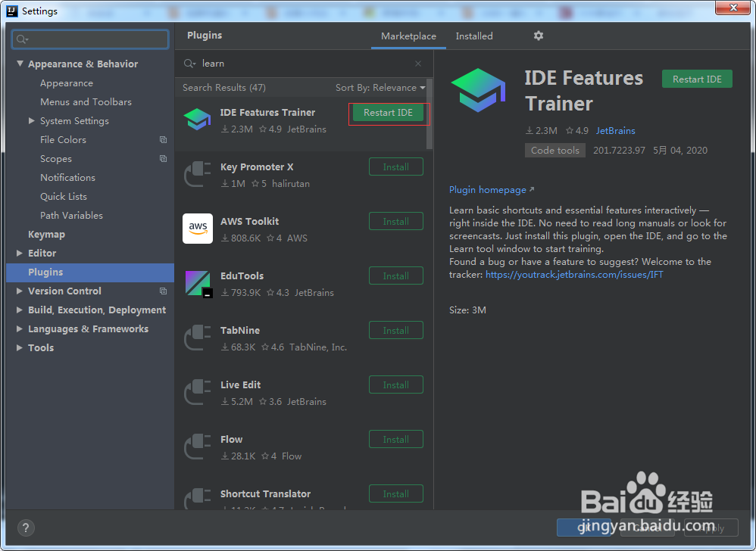Viewport: 756px width, 551px height.
Task: Select the Live Edit plugin name
Action: click(x=240, y=384)
